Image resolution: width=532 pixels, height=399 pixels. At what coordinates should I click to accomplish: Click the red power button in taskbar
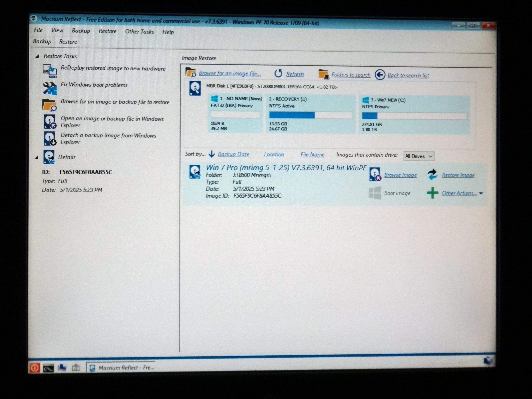34,368
